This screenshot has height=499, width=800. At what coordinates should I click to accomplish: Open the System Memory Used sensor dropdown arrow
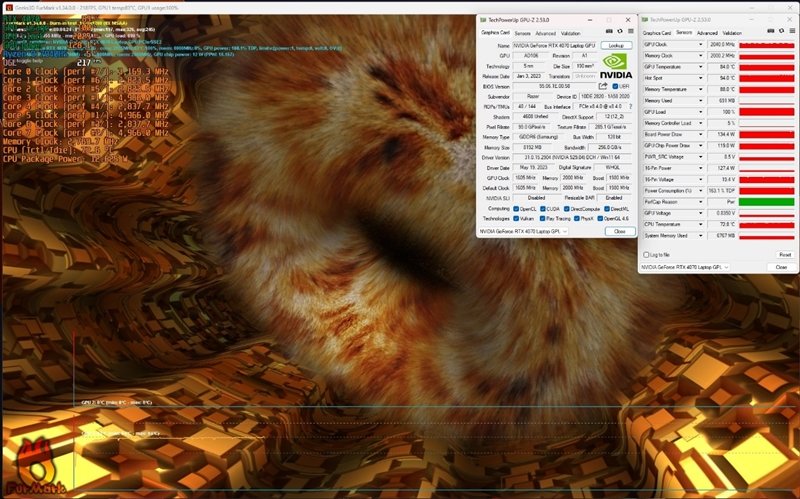tap(700, 235)
